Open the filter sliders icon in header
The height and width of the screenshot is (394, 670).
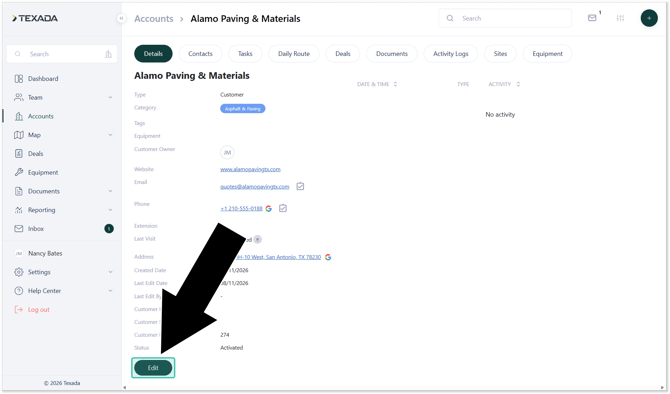pos(620,18)
